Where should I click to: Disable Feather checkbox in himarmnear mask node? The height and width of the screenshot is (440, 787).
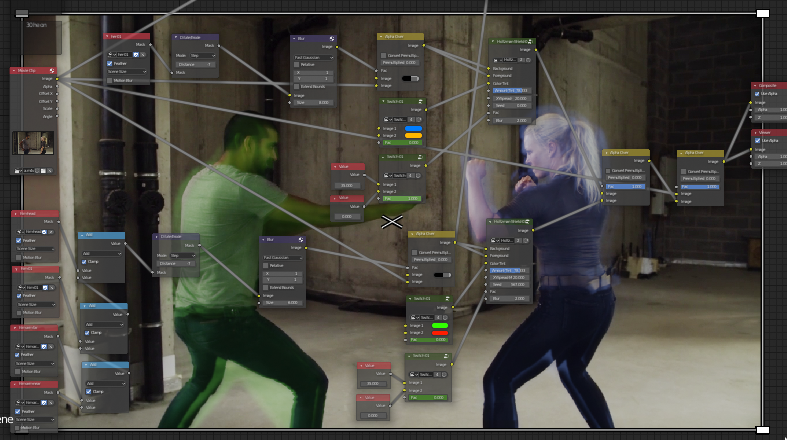[18, 411]
